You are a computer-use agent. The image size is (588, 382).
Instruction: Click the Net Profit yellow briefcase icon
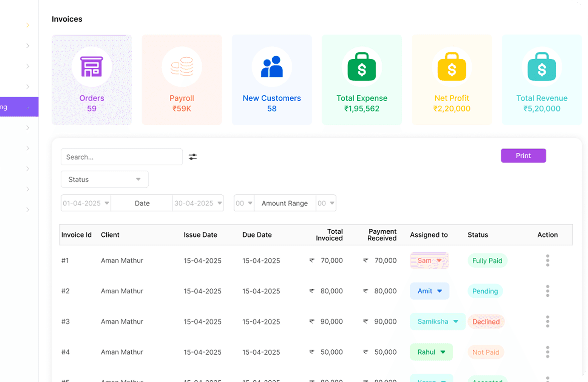(452, 66)
